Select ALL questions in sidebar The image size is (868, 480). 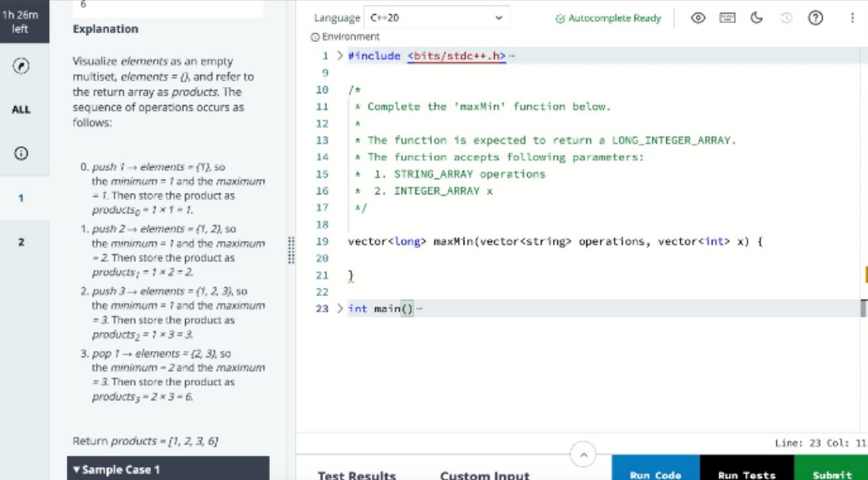click(x=21, y=109)
